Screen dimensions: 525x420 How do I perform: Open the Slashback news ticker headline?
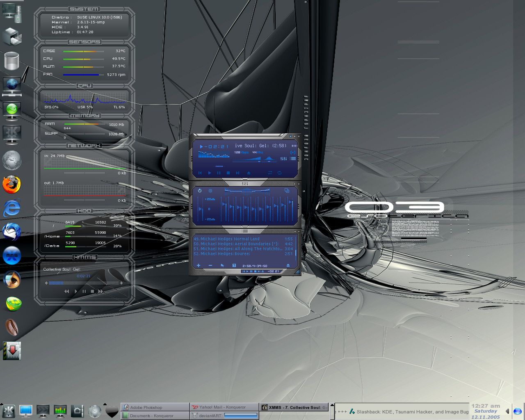tap(413, 412)
